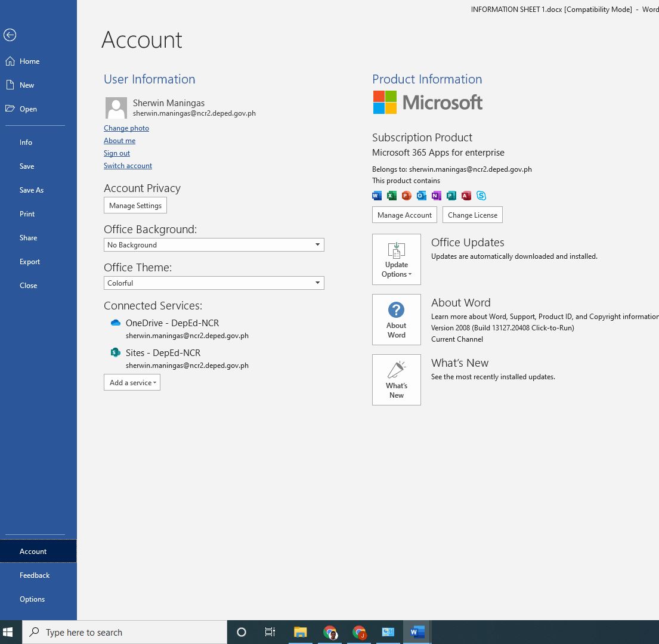659x644 pixels.
Task: Select the PowerPoint icon under This product contains
Action: coord(407,195)
